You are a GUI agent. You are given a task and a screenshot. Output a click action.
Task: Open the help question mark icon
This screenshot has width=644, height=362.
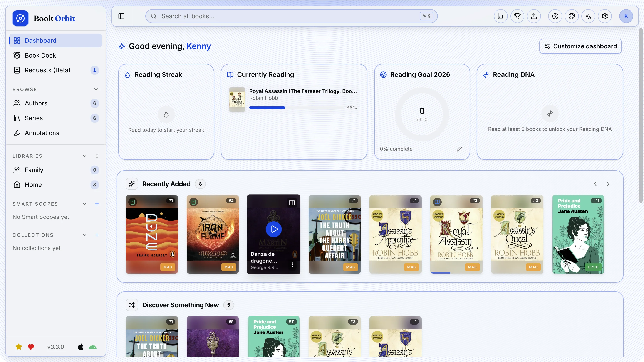[555, 16]
